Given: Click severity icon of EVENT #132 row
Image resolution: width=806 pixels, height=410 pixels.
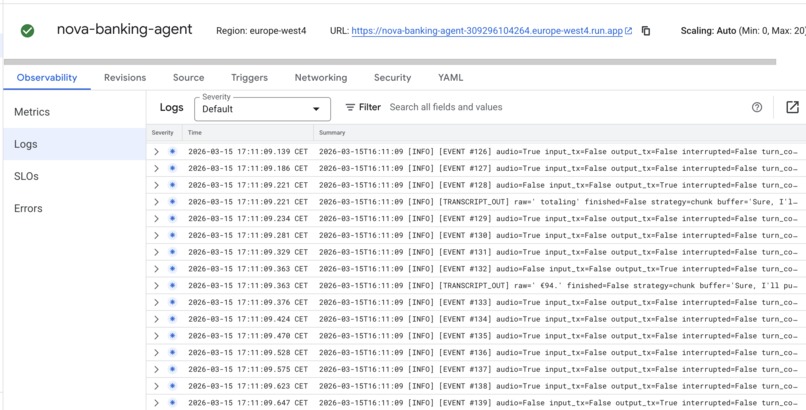Looking at the screenshot, I should [172, 269].
